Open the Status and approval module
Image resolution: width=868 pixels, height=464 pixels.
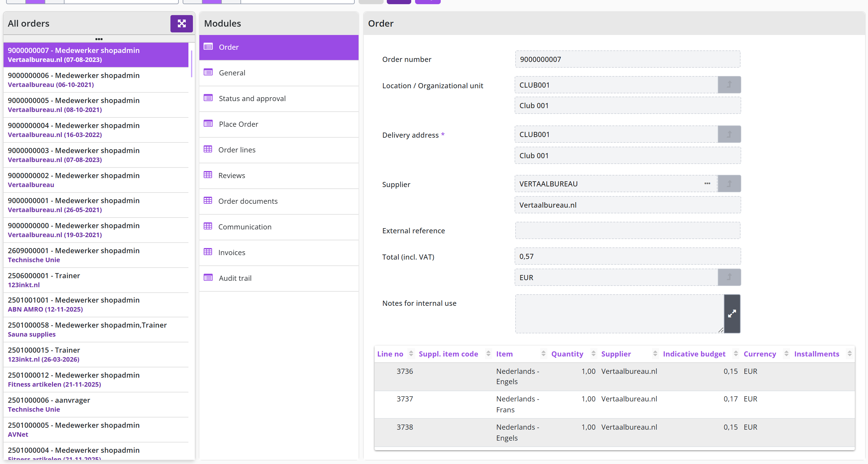pyautogui.click(x=279, y=99)
